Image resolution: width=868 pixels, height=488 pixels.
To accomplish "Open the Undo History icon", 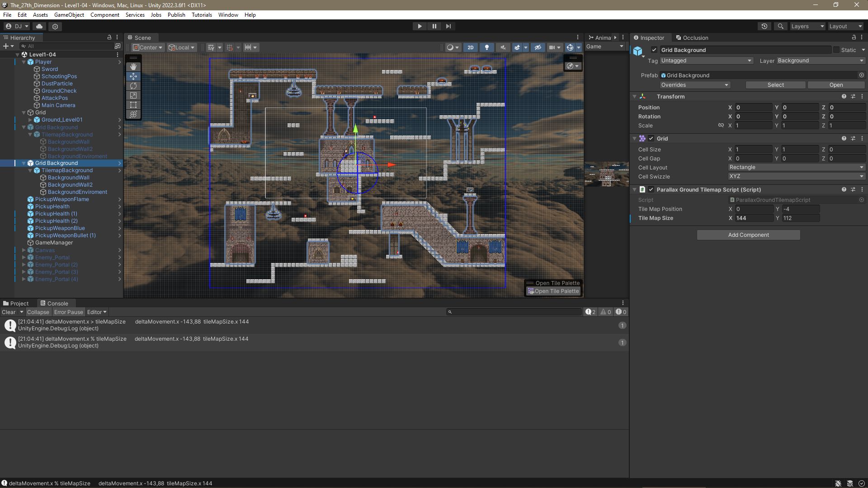I will pos(764,26).
